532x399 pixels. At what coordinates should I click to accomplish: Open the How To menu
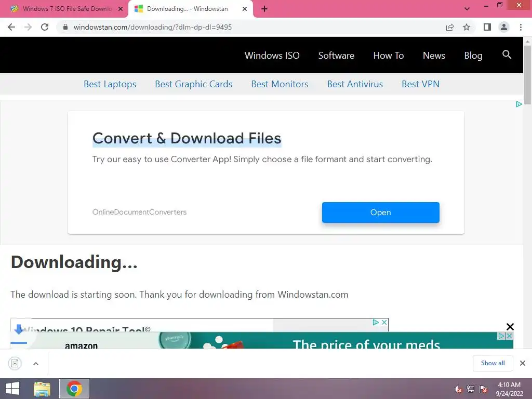pos(389,55)
